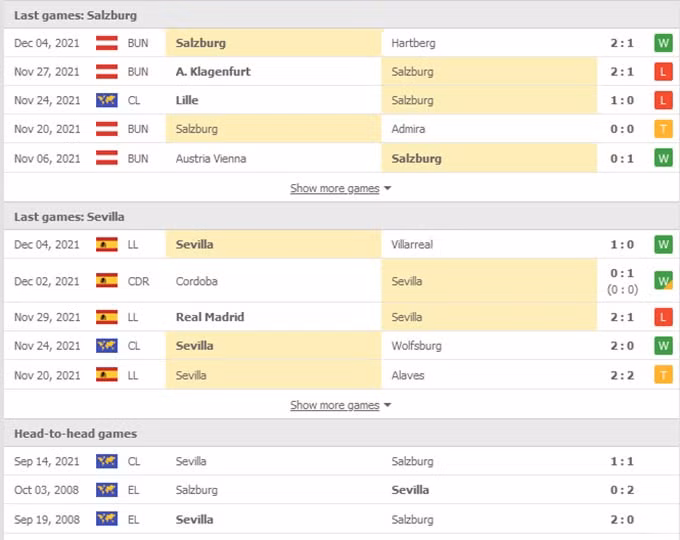Select the 0:1 (0:0) Cordoba score

[622, 281]
